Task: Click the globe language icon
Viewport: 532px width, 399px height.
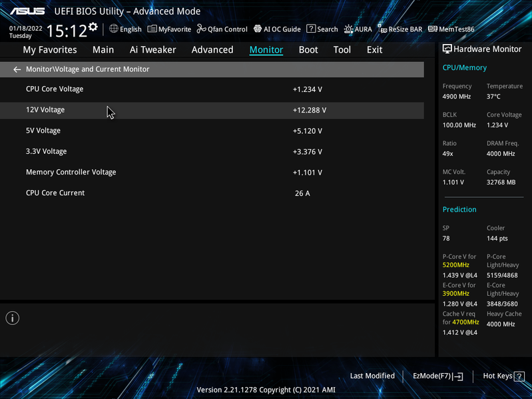Action: (114, 29)
